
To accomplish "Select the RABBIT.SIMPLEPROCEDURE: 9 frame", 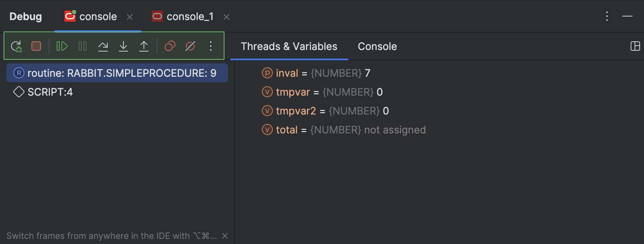I will 117,73.
